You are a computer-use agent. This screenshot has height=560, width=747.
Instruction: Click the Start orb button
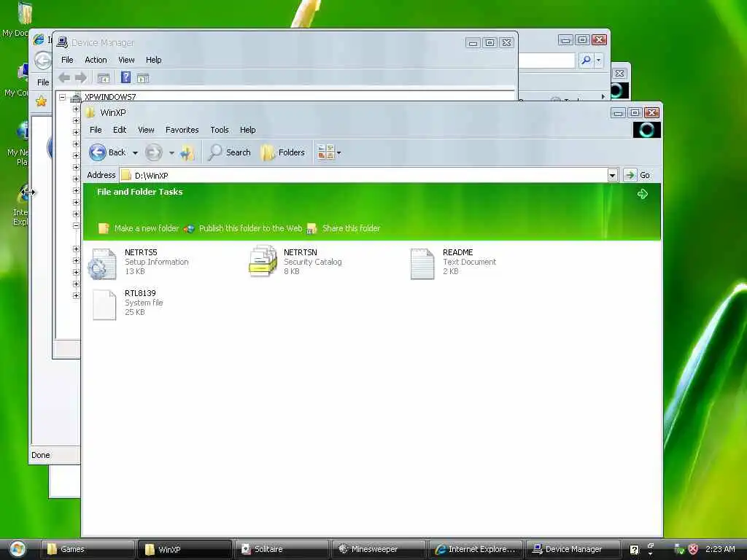click(x=18, y=549)
